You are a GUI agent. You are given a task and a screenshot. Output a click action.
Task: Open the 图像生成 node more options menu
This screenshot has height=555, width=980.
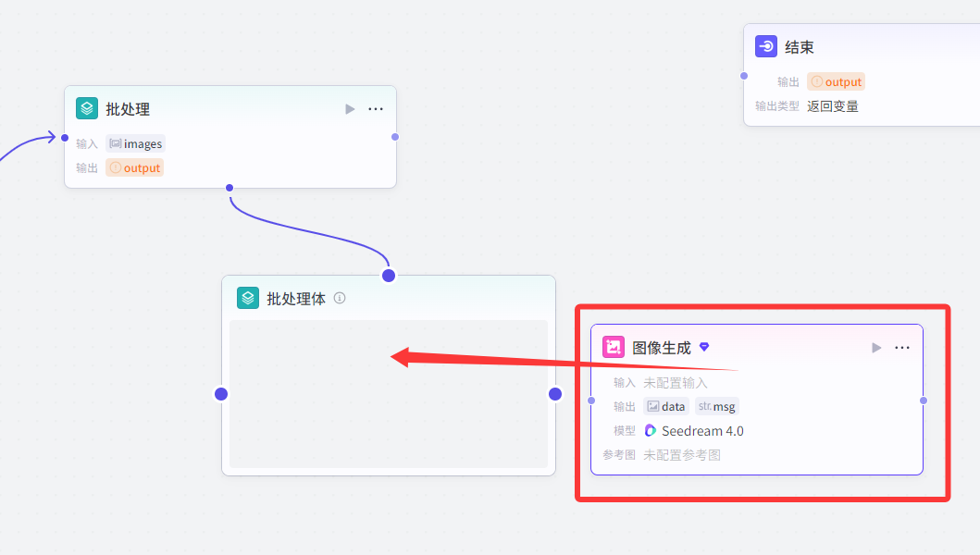[902, 348]
